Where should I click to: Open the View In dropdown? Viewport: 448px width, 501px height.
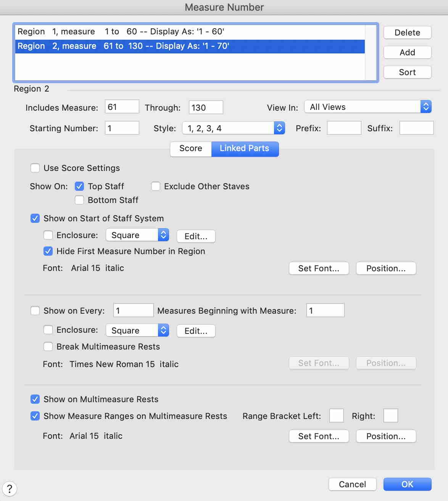click(368, 107)
